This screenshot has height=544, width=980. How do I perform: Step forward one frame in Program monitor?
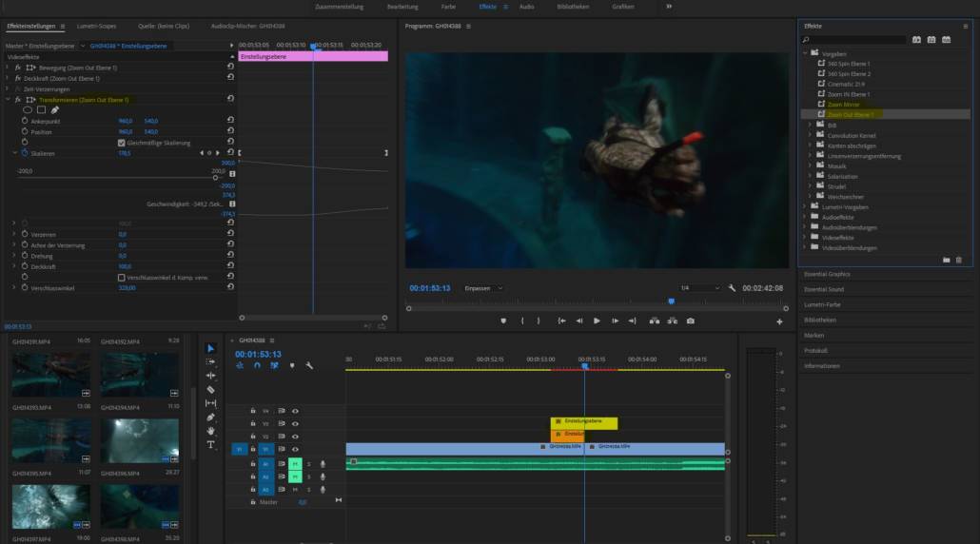click(615, 321)
